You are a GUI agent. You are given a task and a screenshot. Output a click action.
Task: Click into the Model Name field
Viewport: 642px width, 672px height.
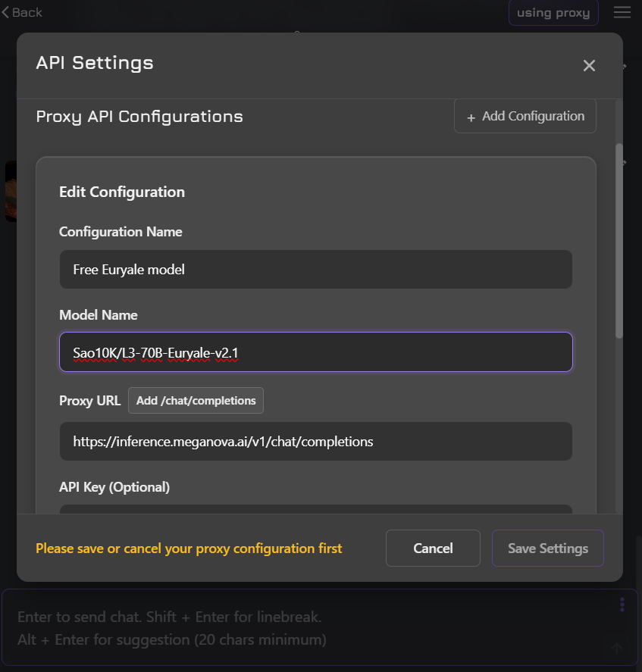click(x=315, y=352)
